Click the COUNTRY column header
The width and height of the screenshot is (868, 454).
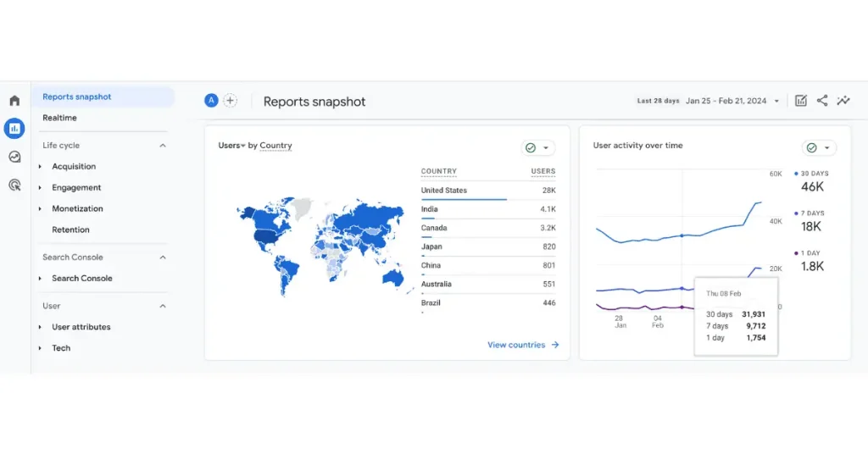tap(439, 171)
